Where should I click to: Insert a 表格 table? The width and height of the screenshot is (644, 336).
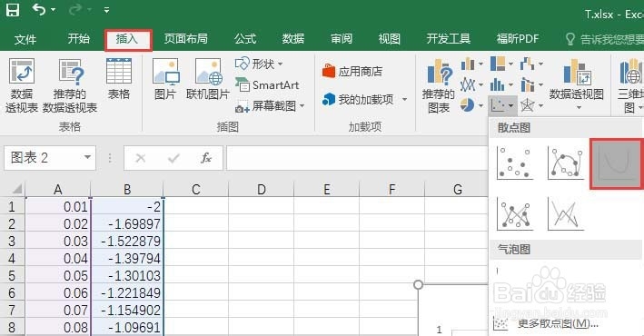pyautogui.click(x=119, y=79)
